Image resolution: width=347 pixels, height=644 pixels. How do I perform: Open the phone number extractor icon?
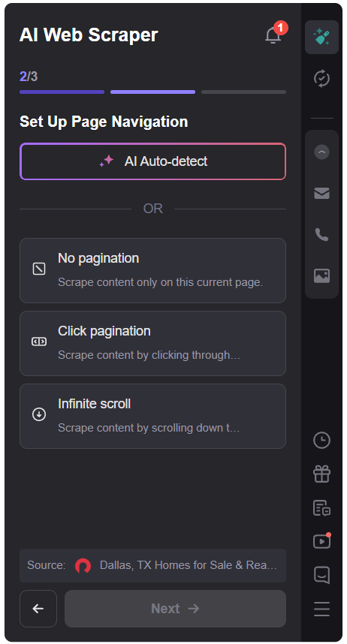(x=322, y=234)
